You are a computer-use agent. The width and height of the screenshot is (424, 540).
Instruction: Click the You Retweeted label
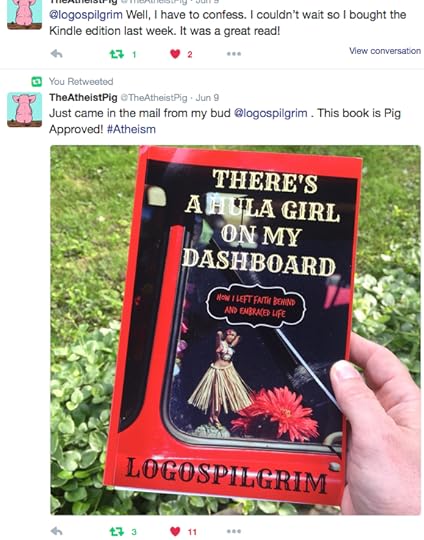click(81, 82)
